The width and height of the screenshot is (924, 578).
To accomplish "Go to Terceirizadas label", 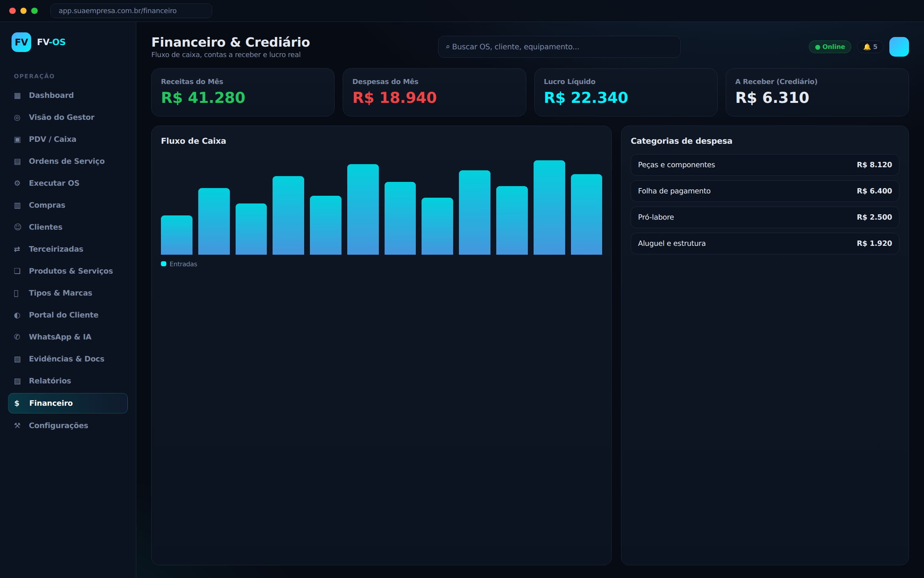I will (56, 249).
